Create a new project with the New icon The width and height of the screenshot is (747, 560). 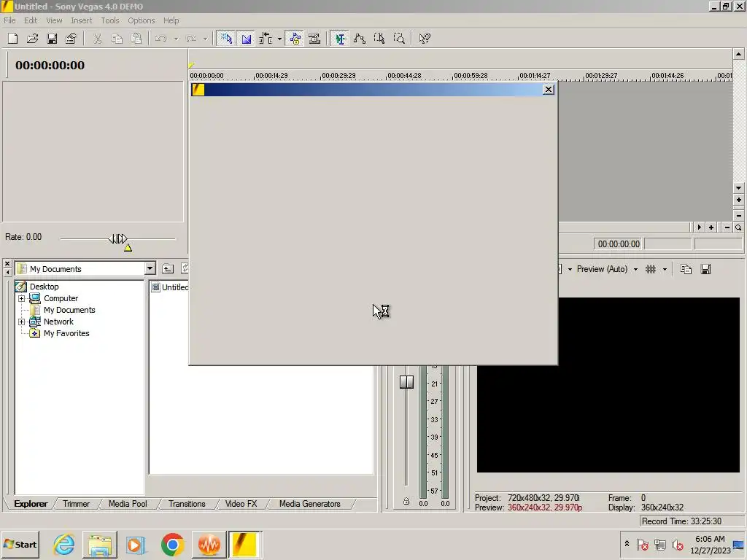[x=13, y=39]
